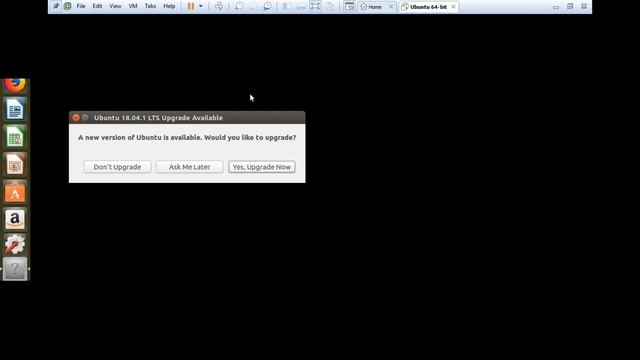Screen dimensions: 640x360
Task: Open the Help menu
Action: [169, 6]
